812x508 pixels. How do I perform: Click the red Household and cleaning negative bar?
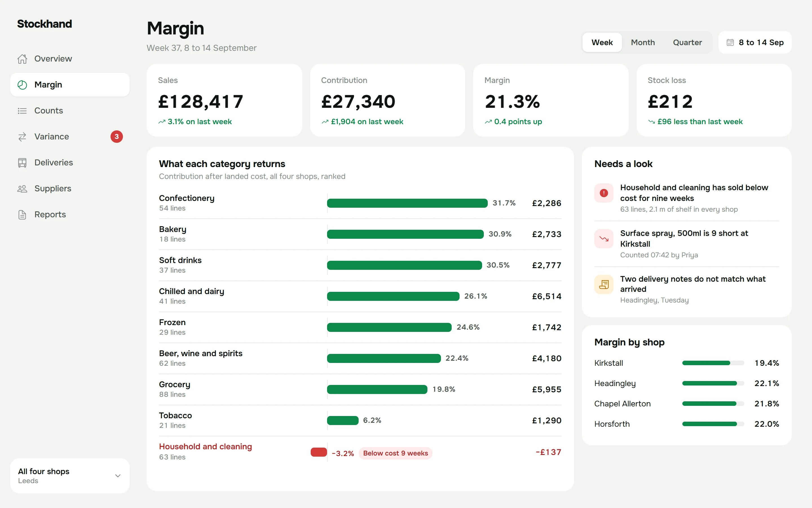tap(319, 452)
